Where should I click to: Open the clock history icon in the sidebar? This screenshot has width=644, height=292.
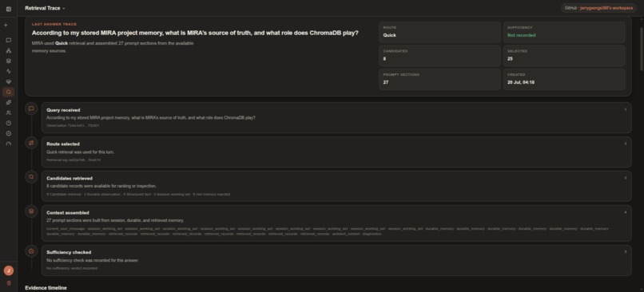(x=9, y=123)
